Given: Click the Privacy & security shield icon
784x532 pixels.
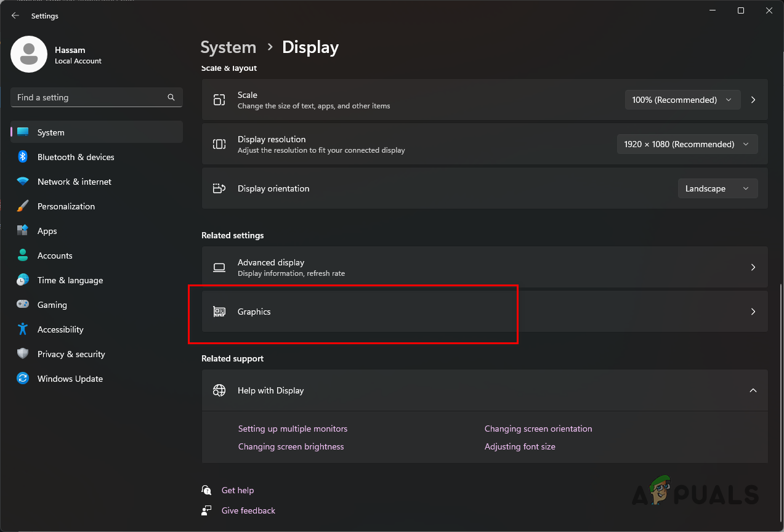Looking at the screenshot, I should (22, 353).
